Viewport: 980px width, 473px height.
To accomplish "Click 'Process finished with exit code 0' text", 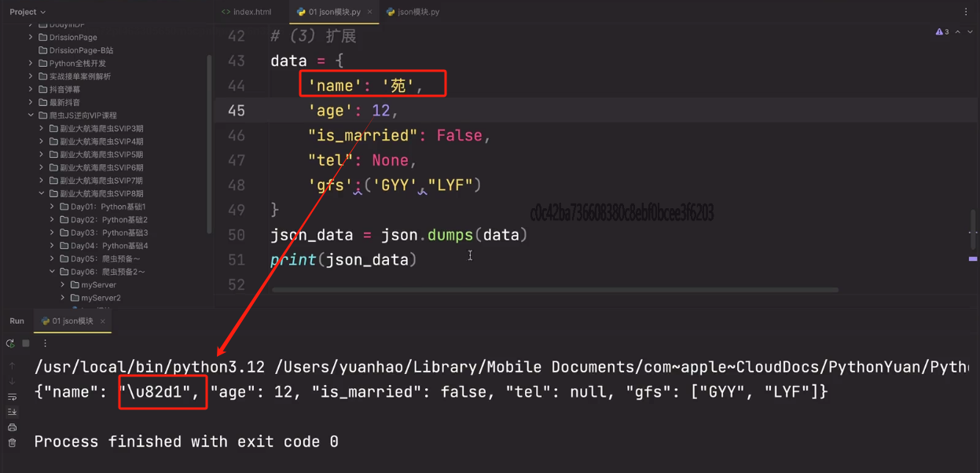I will 186,442.
